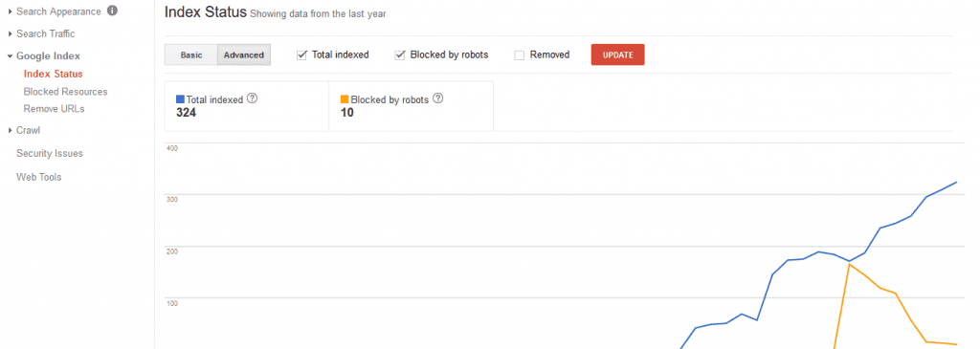This screenshot has height=349, width=980.
Task: Open the Total indexed help question mark
Action: pyautogui.click(x=253, y=98)
